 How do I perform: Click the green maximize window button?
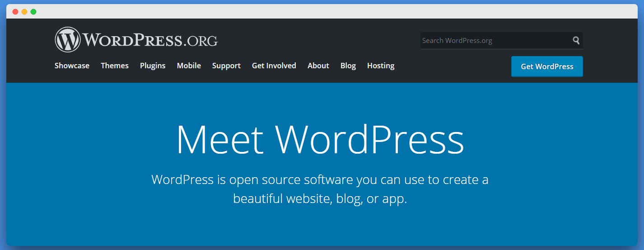33,12
